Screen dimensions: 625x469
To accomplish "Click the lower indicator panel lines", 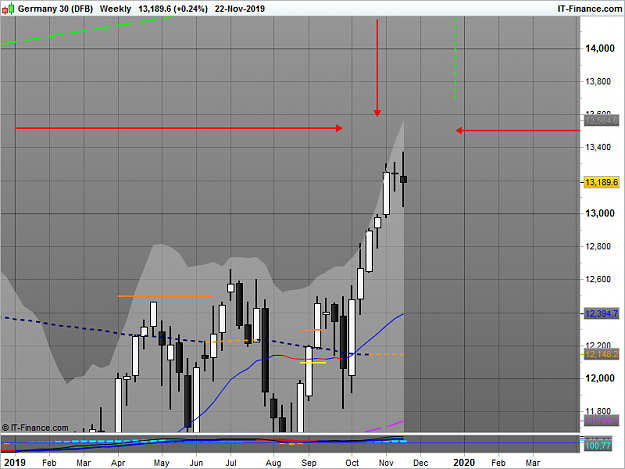I will tap(203, 441).
